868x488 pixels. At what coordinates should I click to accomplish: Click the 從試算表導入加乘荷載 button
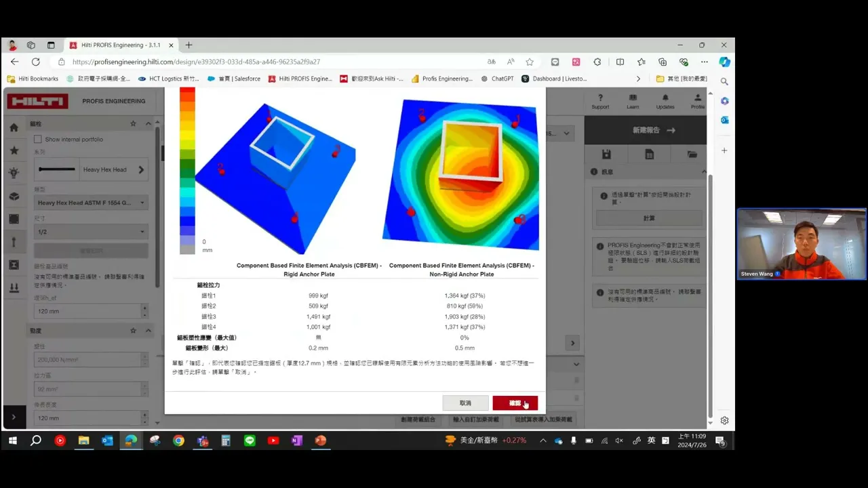coord(543,420)
